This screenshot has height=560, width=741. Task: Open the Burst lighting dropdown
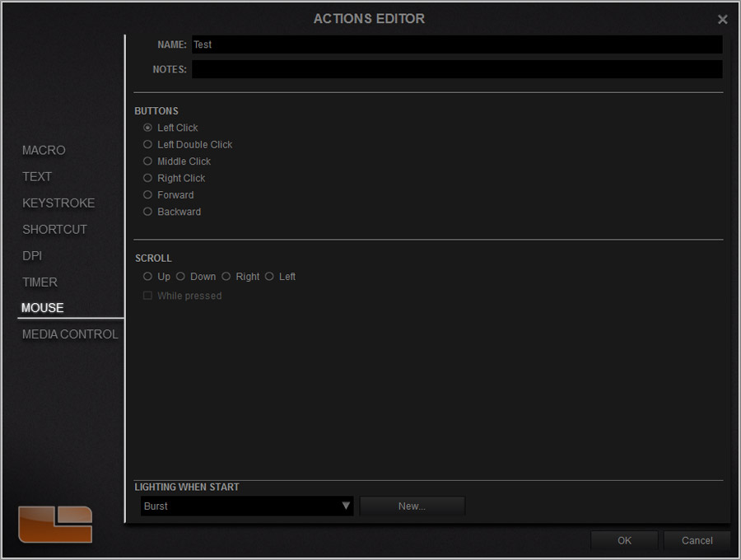tap(247, 506)
